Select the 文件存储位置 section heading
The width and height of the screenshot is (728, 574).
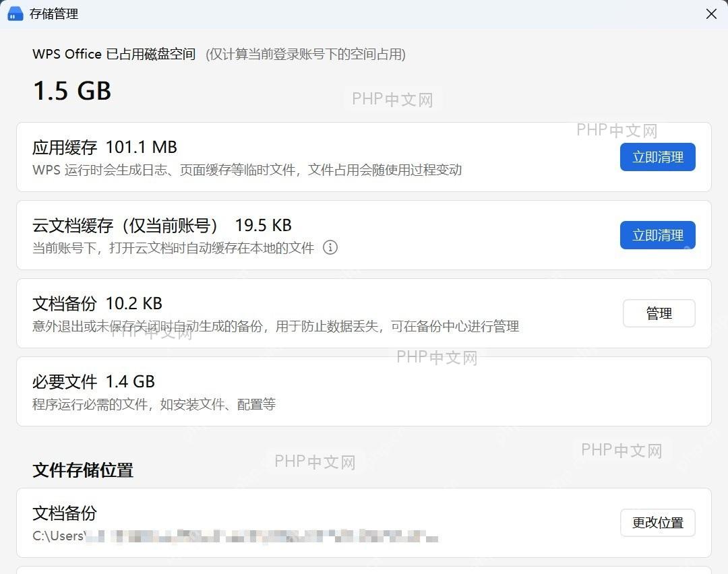tap(83, 470)
